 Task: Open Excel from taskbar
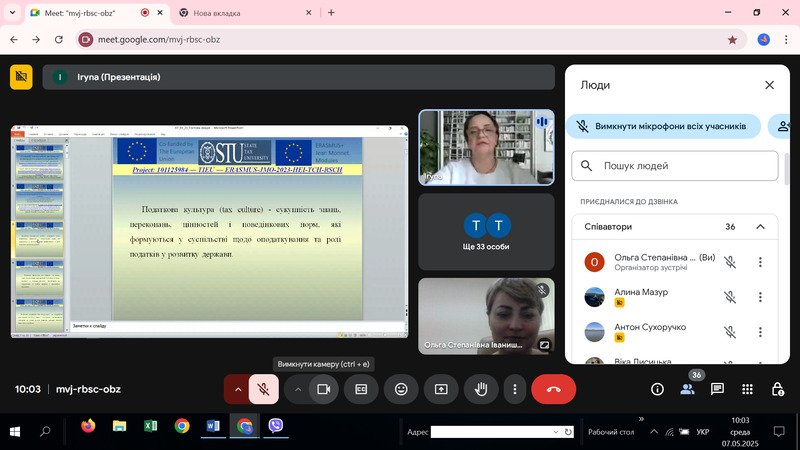(151, 426)
